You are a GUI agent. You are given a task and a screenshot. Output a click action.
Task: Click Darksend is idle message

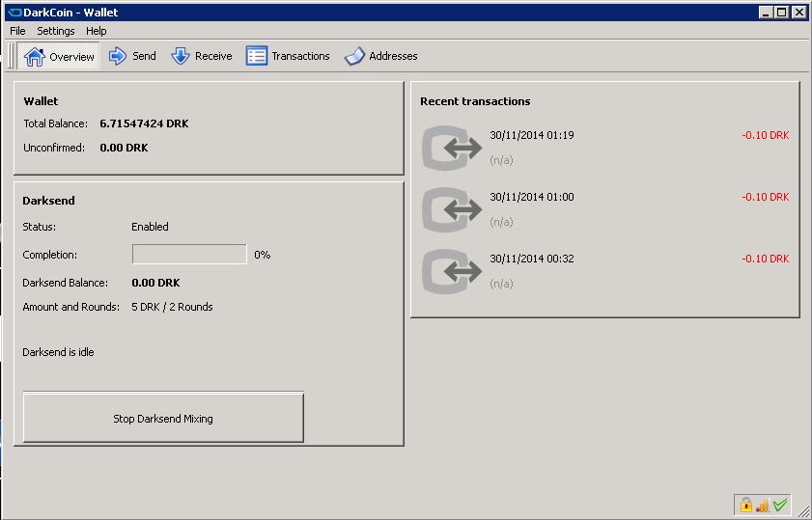(x=58, y=352)
